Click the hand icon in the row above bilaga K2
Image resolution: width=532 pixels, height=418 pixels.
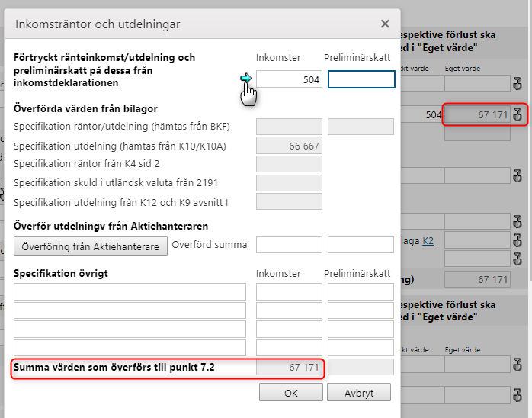(518, 222)
